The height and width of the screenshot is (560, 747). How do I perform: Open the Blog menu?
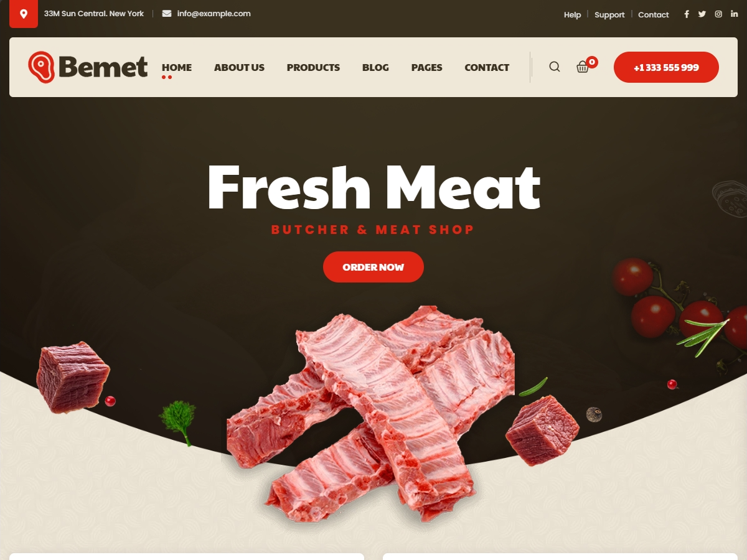coord(375,67)
